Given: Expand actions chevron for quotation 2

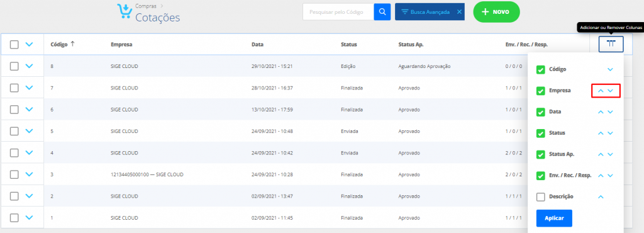Looking at the screenshot, I should click(29, 196).
